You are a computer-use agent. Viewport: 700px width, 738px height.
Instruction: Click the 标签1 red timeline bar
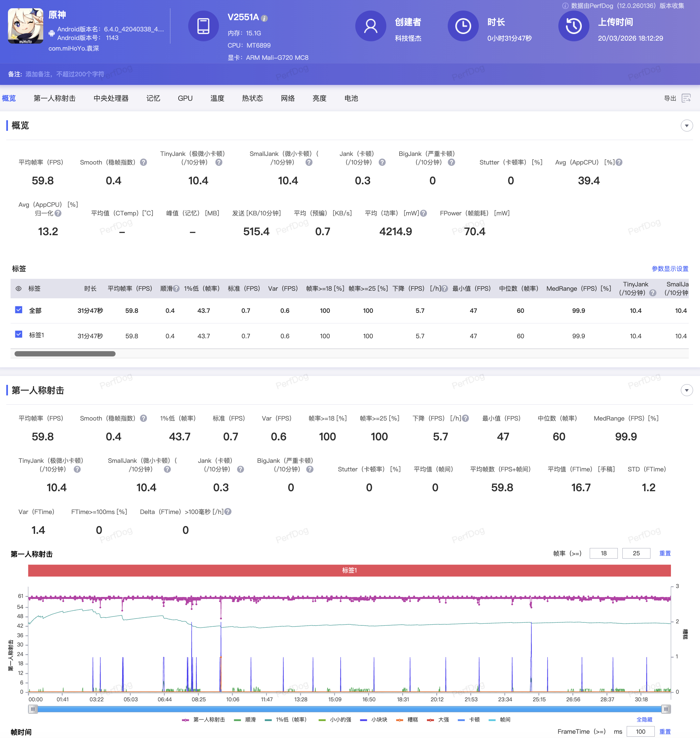point(349,571)
